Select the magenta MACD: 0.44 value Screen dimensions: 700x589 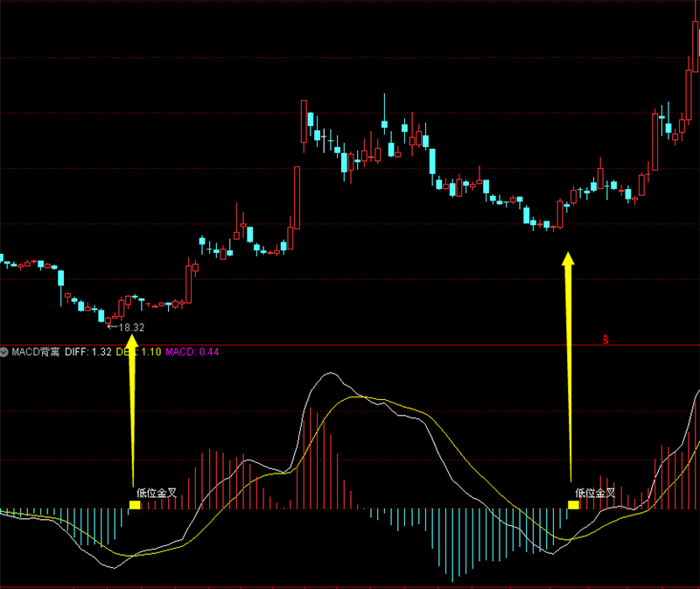pyautogui.click(x=192, y=352)
